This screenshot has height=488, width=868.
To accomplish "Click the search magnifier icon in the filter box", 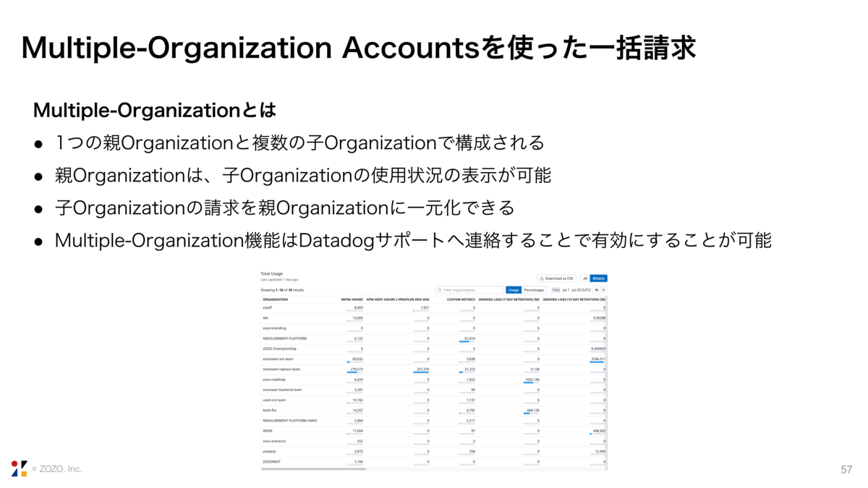I will [x=439, y=290].
